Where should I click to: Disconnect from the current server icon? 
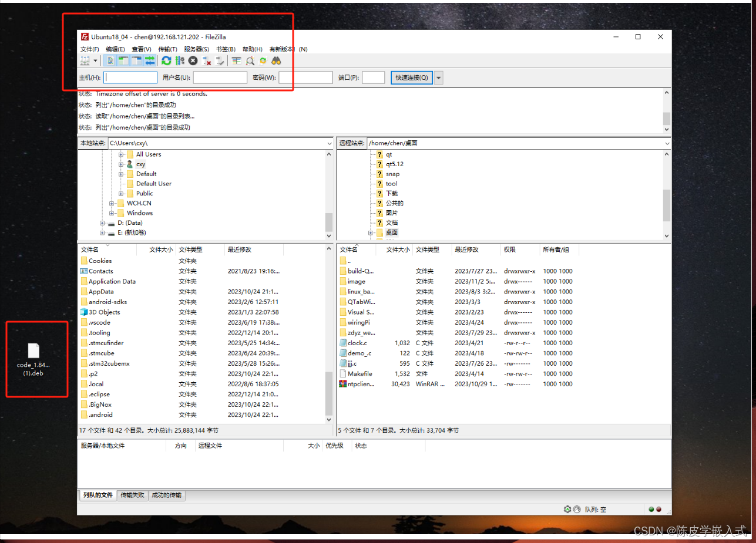206,60
